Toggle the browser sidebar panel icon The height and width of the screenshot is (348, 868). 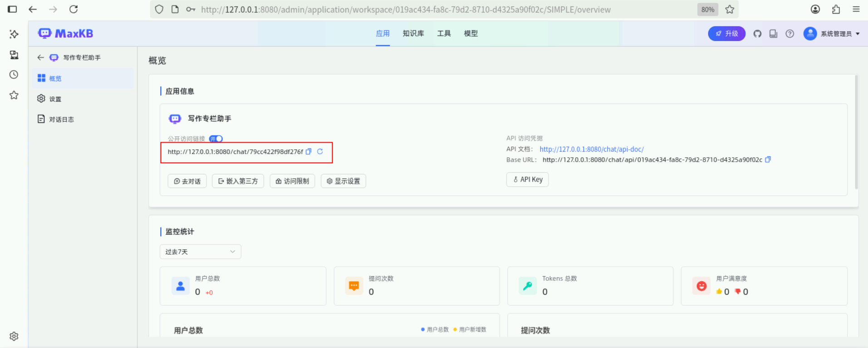pyautogui.click(x=12, y=9)
